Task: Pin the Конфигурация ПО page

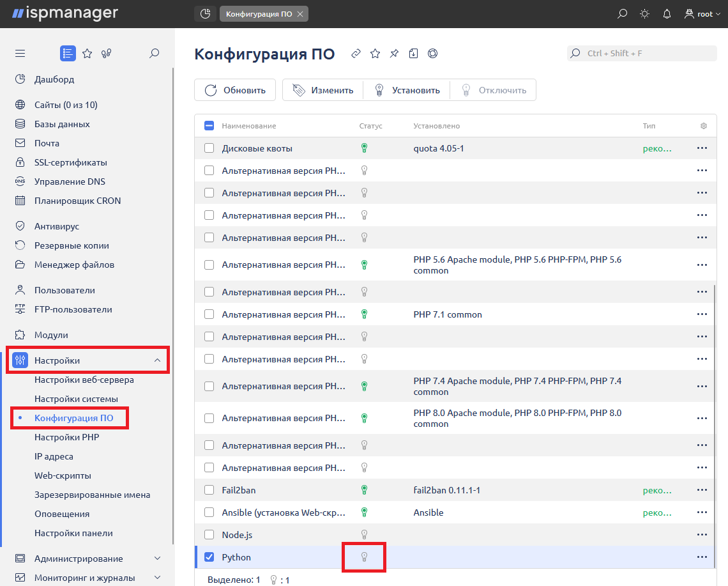Action: pos(394,54)
